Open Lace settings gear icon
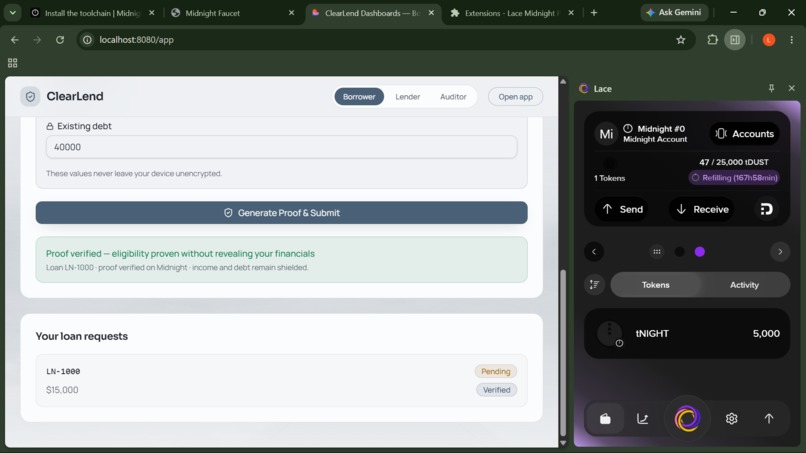This screenshot has height=453, width=806. 731,419
